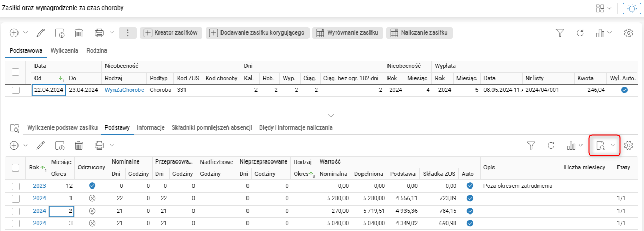Open the filter funnel in top toolbar
Screen dimensions: 644x231
[x=560, y=33]
